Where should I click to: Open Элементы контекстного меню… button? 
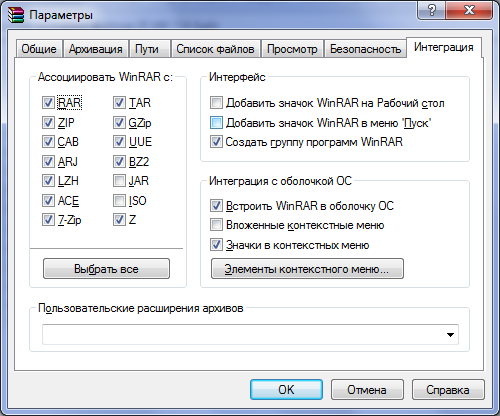307,269
